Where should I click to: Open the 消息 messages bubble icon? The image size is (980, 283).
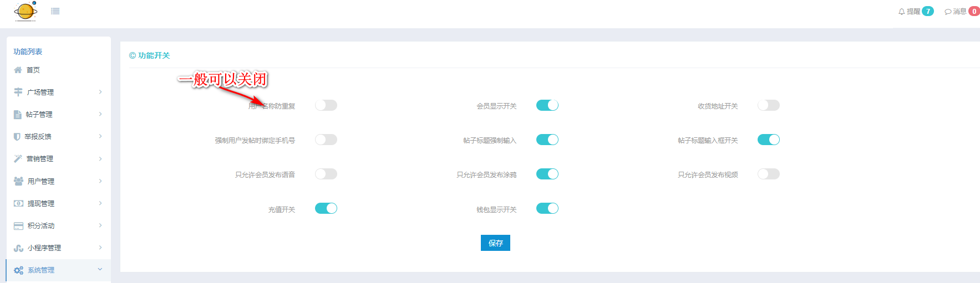(x=948, y=12)
